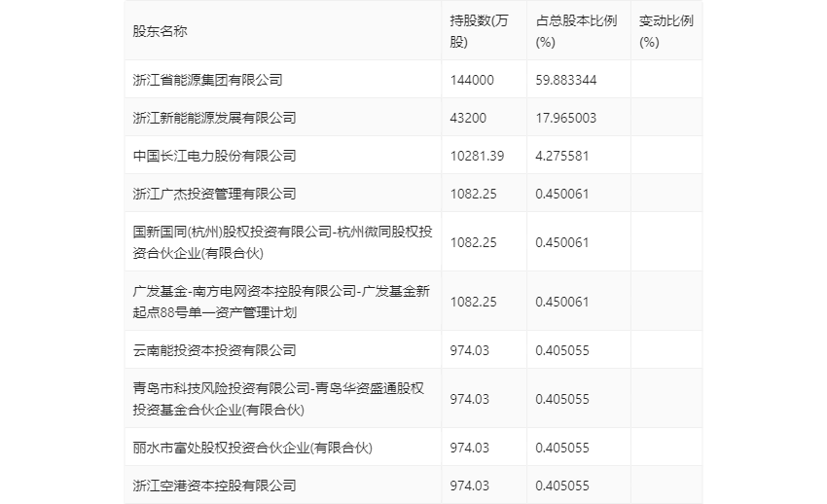Click 0.450061 in 国新国同 row
The width and height of the screenshot is (827, 504).
[x=562, y=242]
